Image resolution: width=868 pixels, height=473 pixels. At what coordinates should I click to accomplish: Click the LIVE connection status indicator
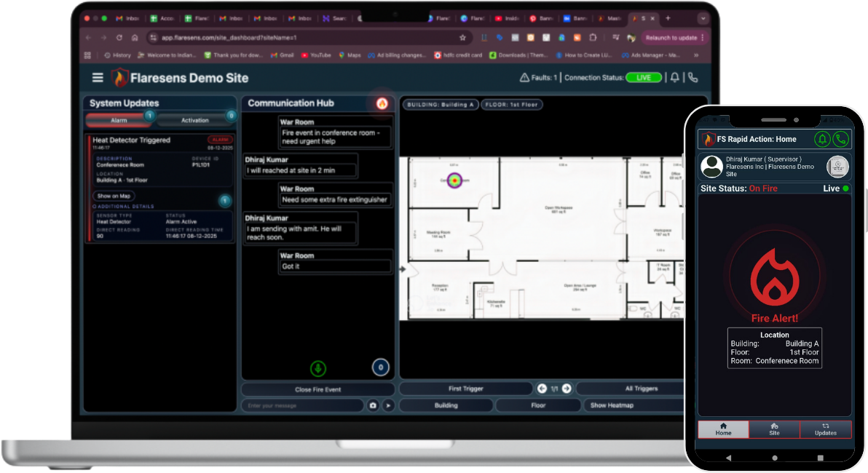click(x=644, y=77)
